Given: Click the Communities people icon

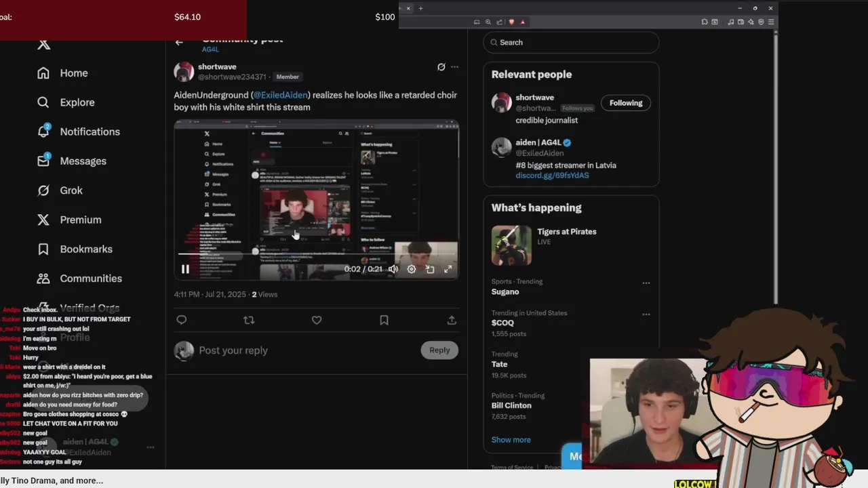Looking at the screenshot, I should point(43,279).
